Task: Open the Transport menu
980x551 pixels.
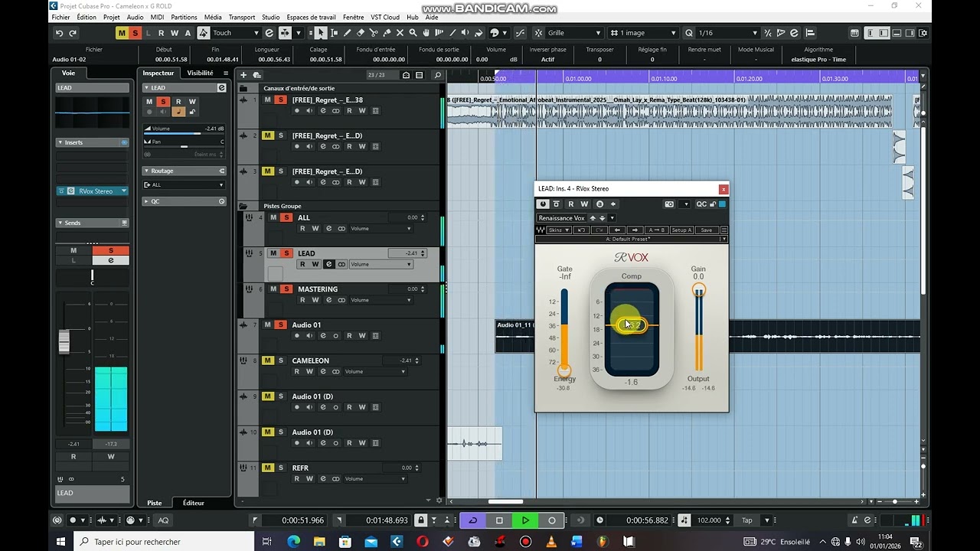Action: 242,17
